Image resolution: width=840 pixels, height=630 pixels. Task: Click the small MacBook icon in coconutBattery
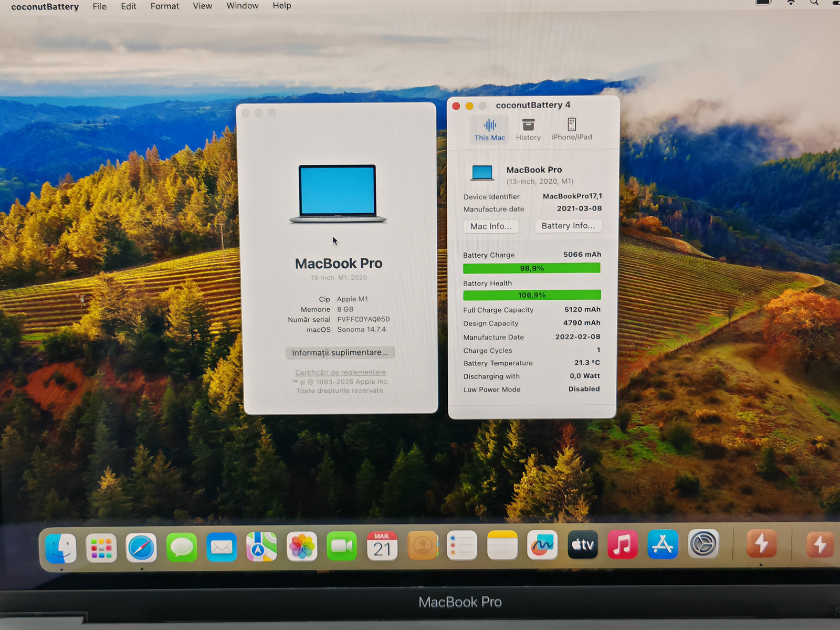482,173
